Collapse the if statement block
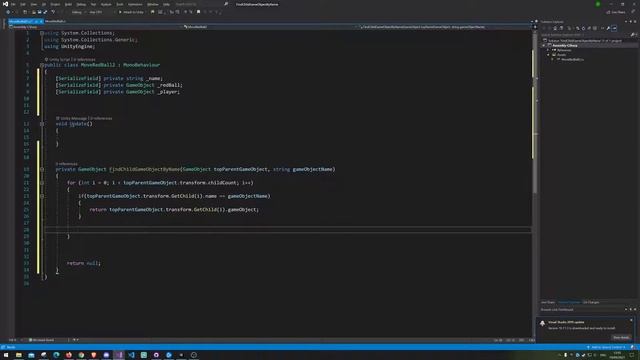640x360 pixels. pyautogui.click(x=42, y=196)
